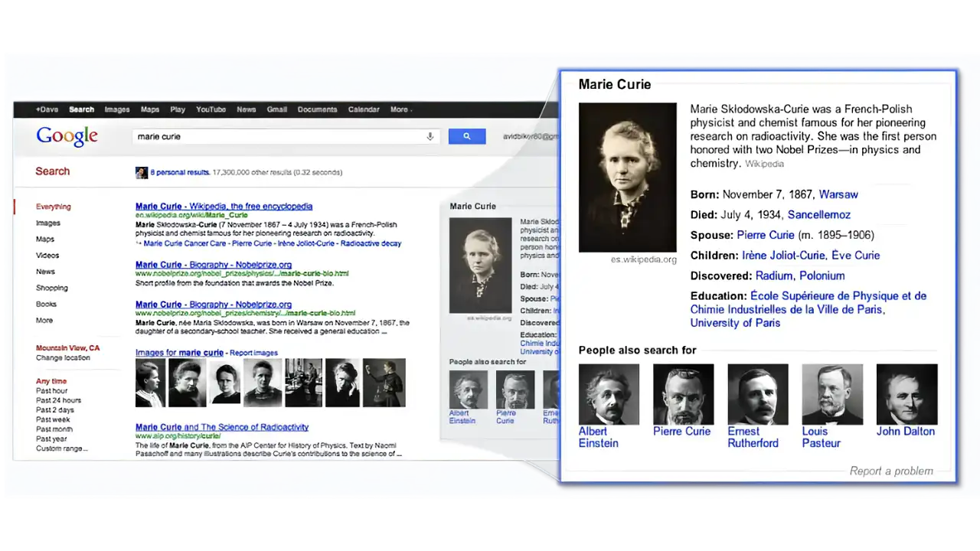Open Gmail in the top bar
This screenshot has width=980, height=551.
tap(277, 109)
